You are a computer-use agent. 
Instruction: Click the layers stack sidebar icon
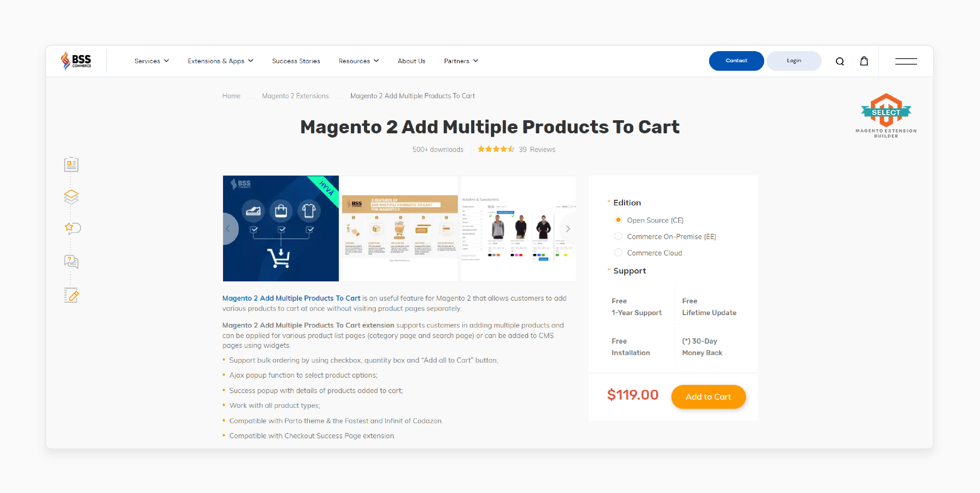(x=71, y=196)
